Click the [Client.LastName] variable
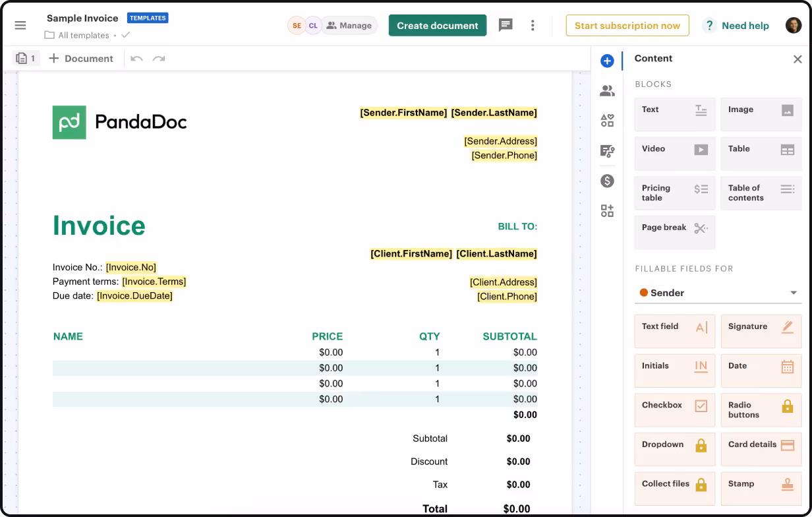The image size is (812, 517). [x=497, y=254]
